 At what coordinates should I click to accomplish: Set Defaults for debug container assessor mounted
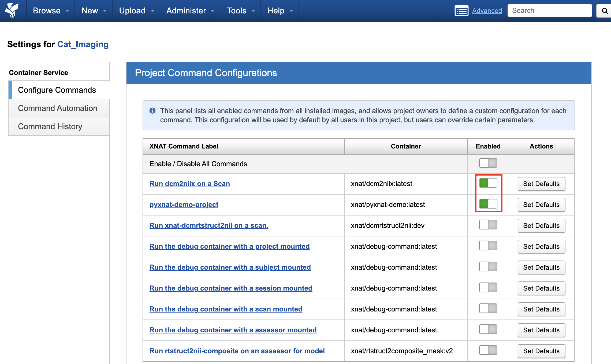click(x=541, y=330)
